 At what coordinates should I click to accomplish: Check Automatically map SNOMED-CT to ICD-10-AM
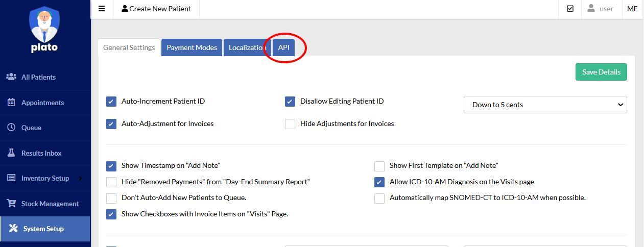pos(379,198)
